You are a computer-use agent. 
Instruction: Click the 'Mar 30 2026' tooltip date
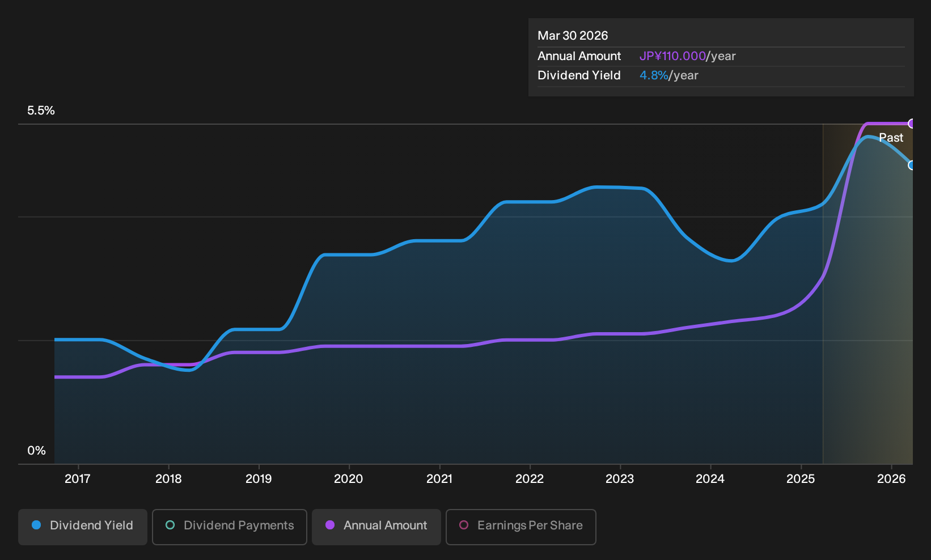(x=573, y=36)
